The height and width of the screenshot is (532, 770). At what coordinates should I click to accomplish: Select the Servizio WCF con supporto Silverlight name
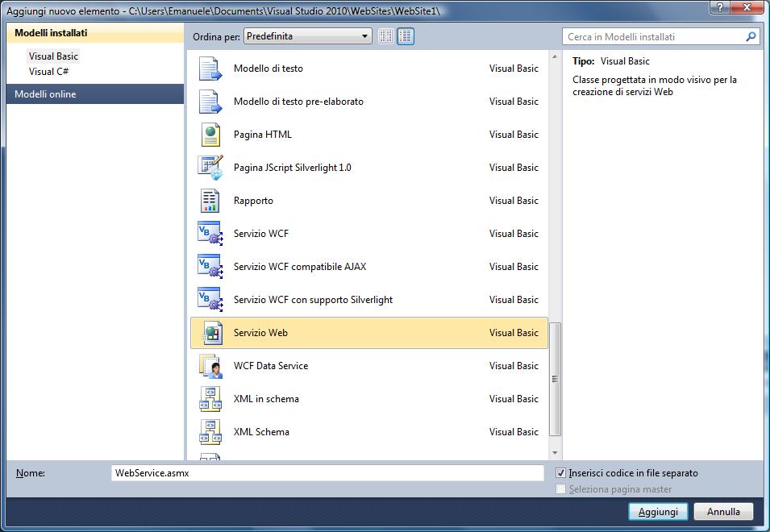(x=314, y=299)
